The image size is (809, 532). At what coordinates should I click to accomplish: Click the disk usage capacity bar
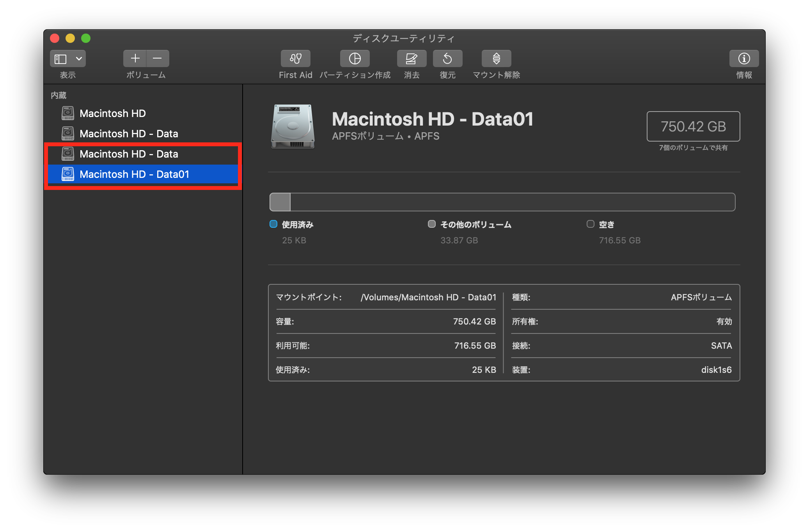pyautogui.click(x=502, y=202)
